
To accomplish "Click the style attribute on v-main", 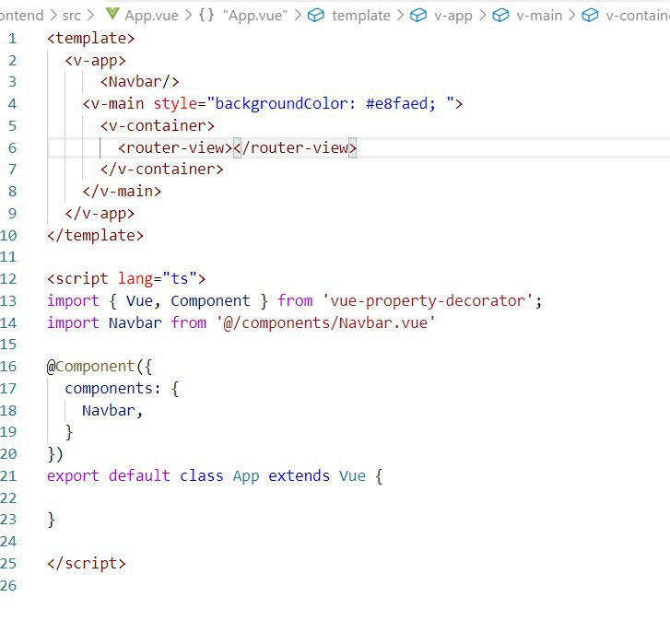I will click(x=175, y=104).
